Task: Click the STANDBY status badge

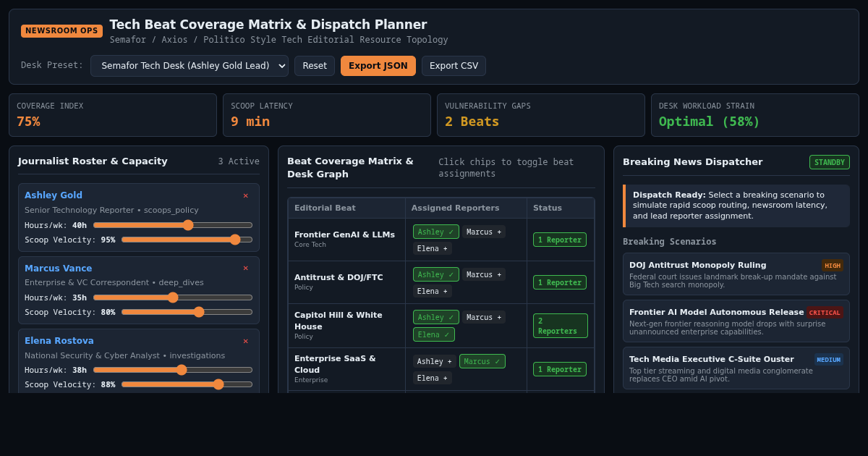Action: (x=830, y=162)
